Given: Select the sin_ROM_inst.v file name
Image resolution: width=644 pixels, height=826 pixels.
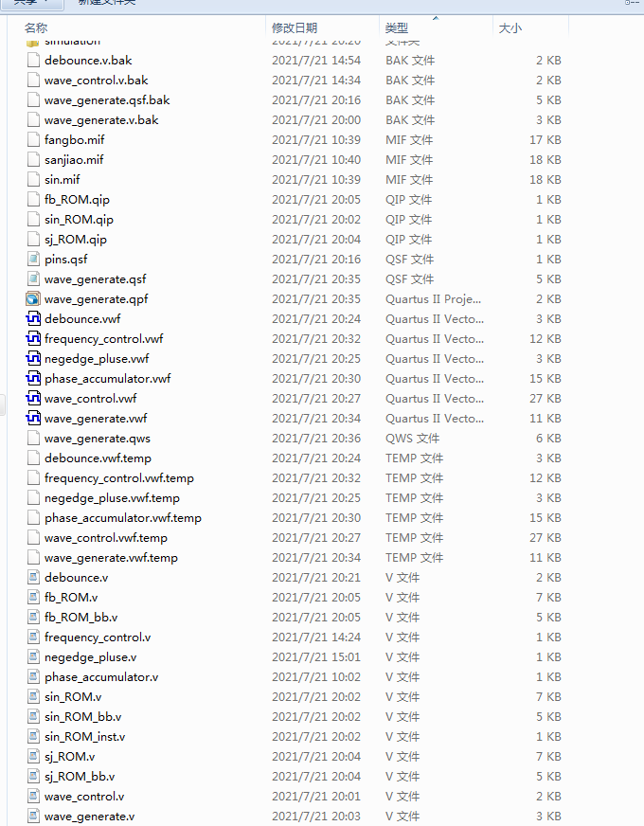Looking at the screenshot, I should coord(84,737).
